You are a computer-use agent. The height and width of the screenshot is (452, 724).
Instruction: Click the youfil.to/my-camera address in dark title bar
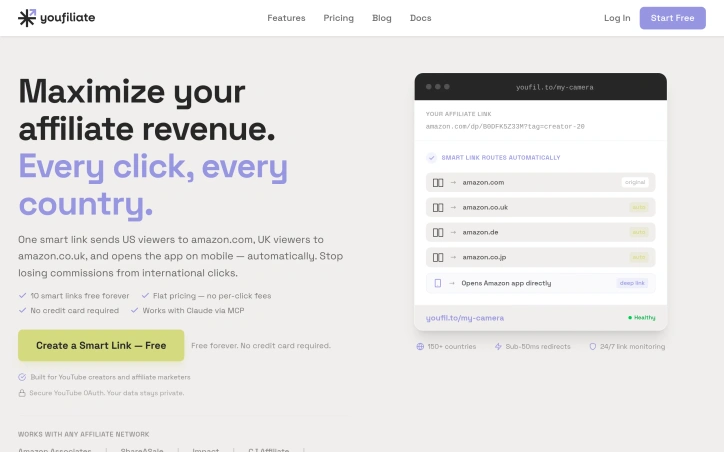tap(555, 87)
